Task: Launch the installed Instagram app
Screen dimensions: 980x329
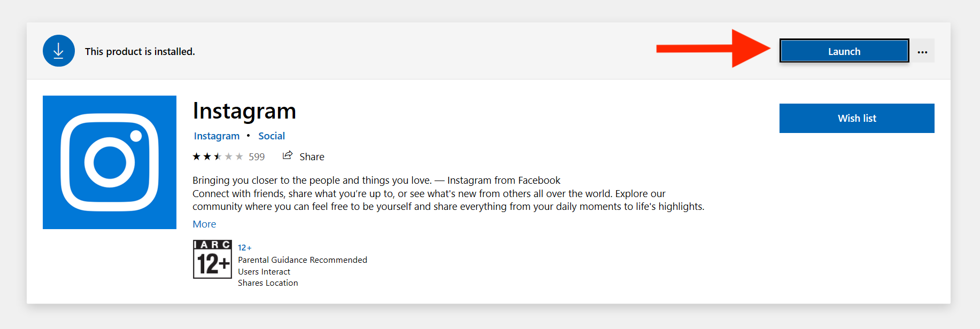Action: pyautogui.click(x=844, y=51)
